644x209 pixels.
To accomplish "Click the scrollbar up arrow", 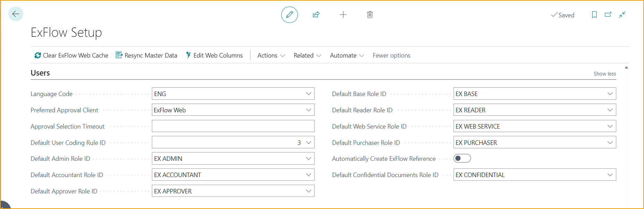I will (626, 68).
